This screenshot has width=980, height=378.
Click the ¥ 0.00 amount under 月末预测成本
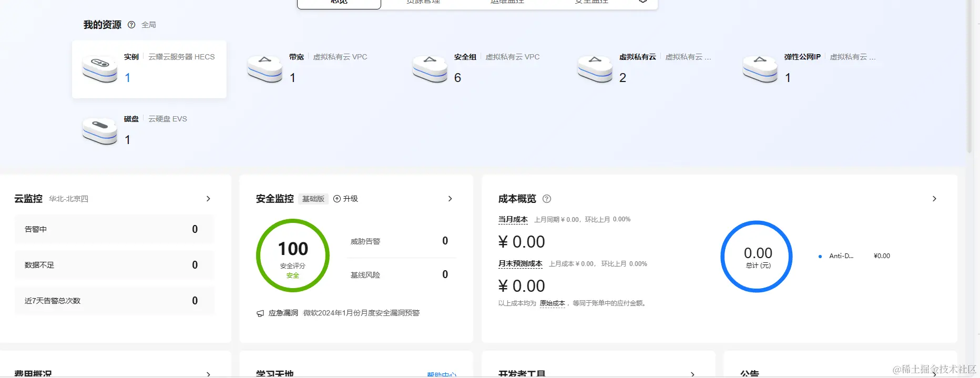click(522, 286)
